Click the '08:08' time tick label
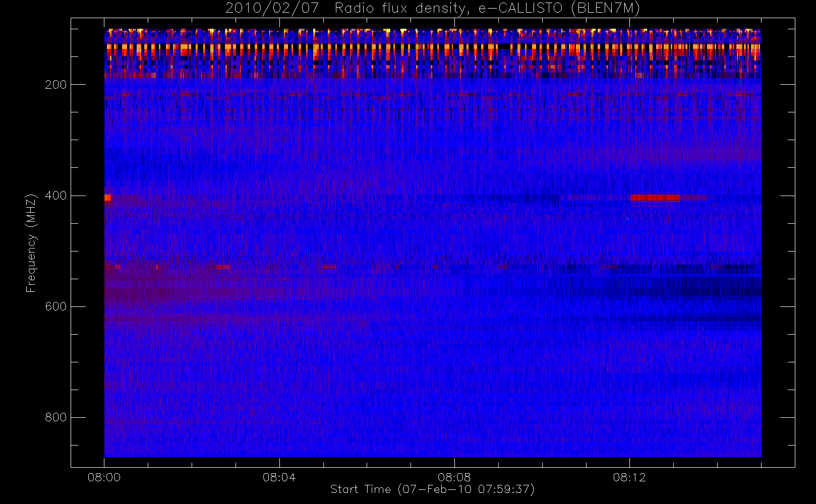 tap(454, 477)
